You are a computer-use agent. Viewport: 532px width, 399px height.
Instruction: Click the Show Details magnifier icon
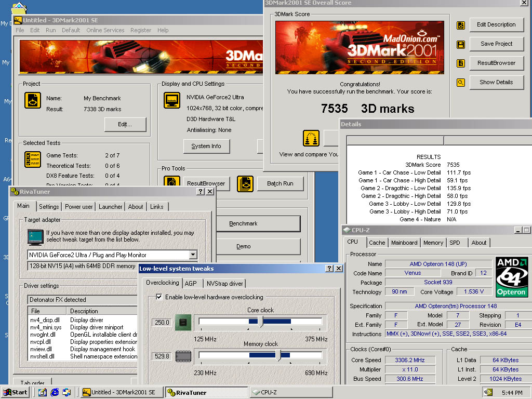click(x=461, y=82)
